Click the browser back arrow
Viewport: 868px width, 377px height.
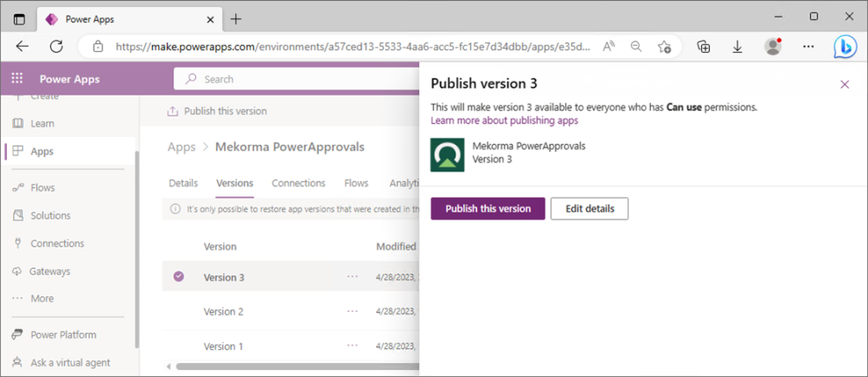[x=23, y=47]
